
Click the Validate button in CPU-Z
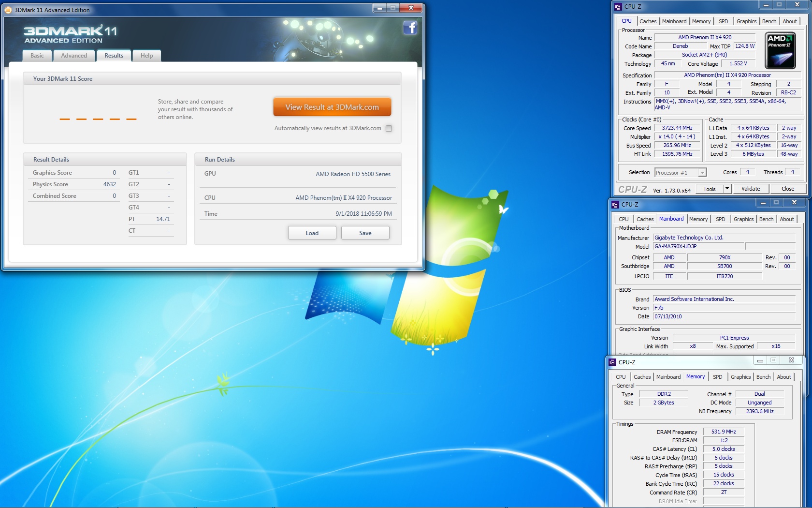pos(751,189)
